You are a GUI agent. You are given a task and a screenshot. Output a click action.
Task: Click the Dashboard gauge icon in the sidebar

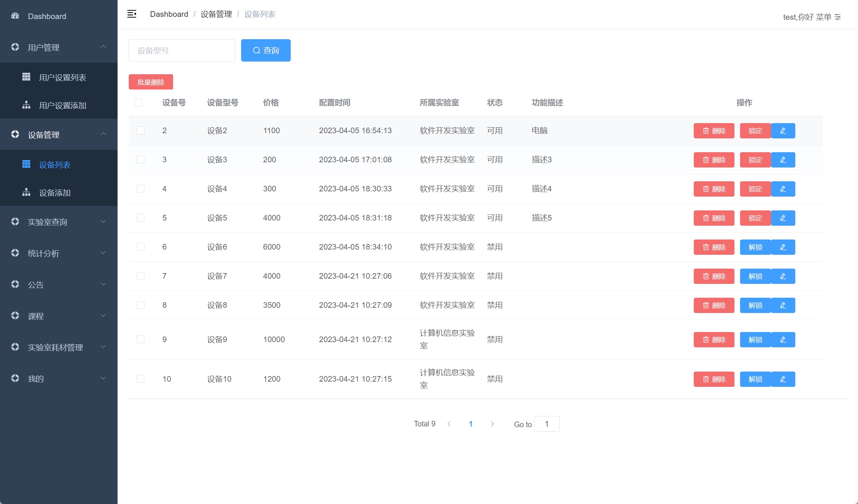click(x=15, y=16)
